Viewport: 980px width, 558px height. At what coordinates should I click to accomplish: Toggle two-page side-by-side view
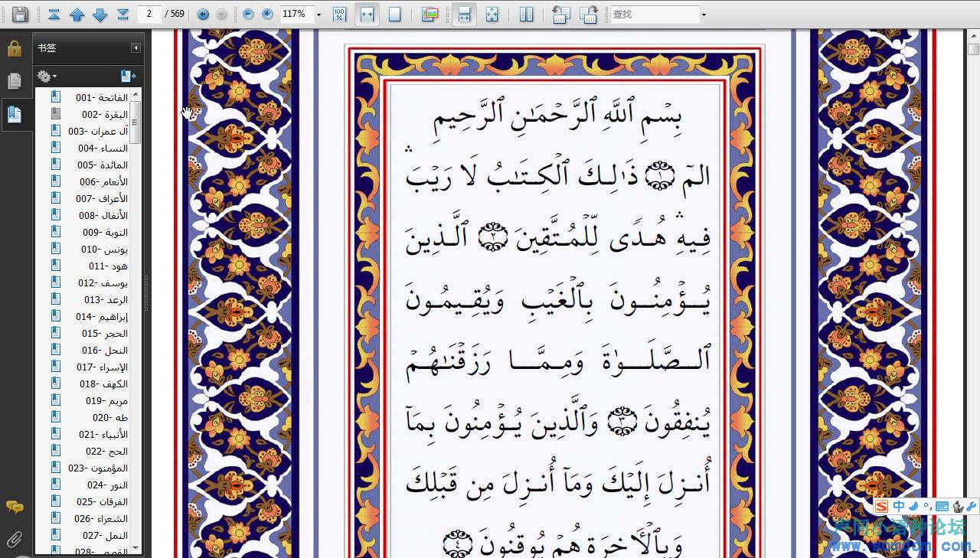526,14
